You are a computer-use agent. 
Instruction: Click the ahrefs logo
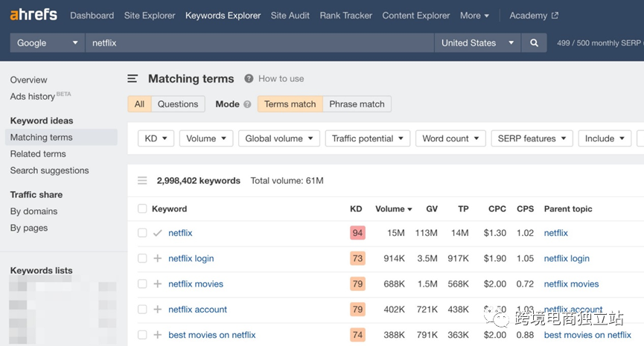[x=34, y=15]
